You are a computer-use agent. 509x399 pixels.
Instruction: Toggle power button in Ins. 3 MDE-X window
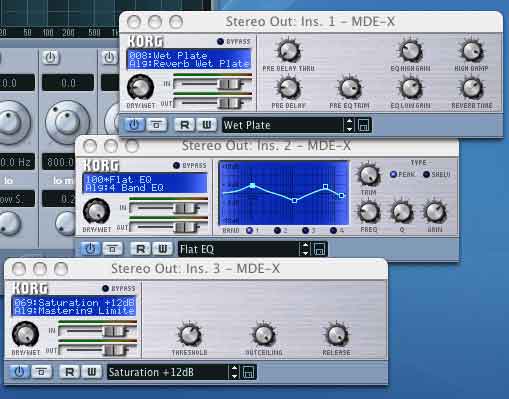coord(19,372)
